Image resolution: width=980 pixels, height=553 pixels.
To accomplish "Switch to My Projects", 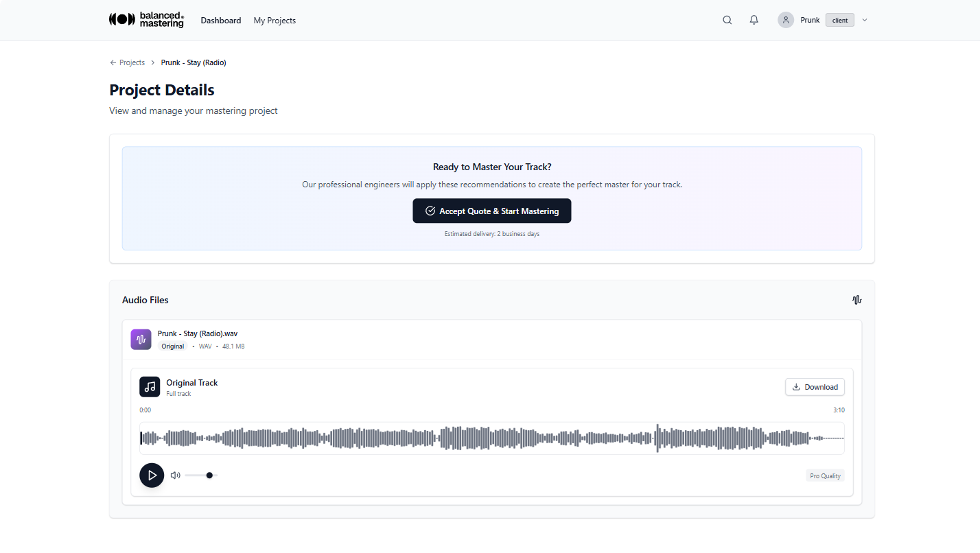I will coord(275,20).
